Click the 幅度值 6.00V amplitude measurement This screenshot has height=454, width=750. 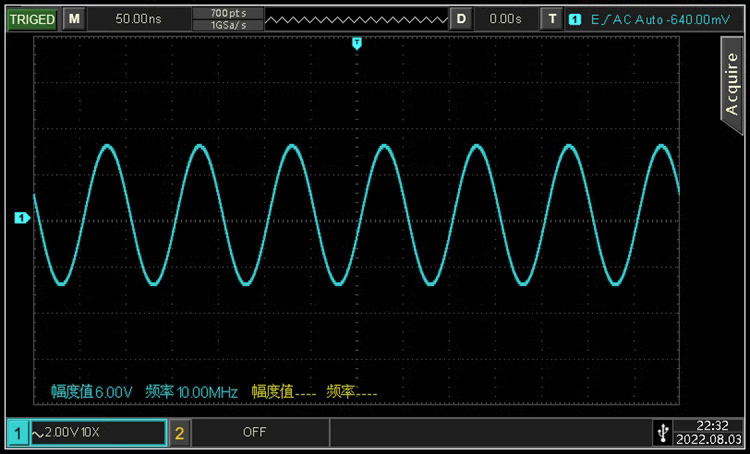click(x=92, y=392)
